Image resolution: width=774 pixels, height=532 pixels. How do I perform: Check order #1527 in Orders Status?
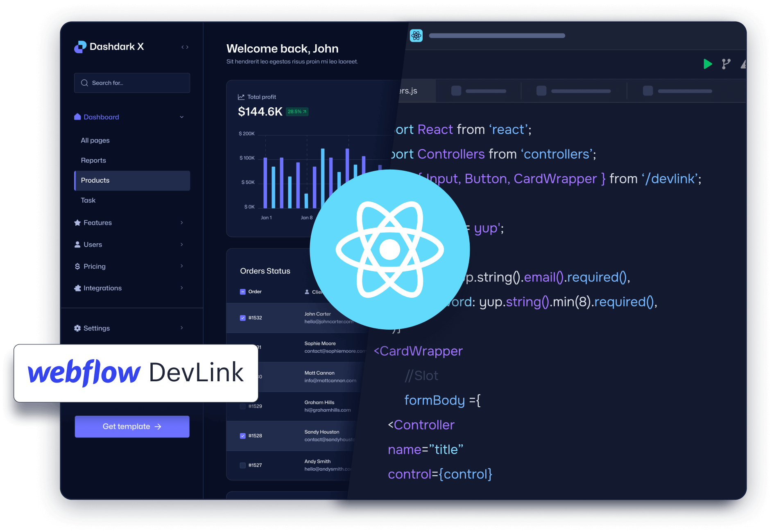tap(242, 465)
